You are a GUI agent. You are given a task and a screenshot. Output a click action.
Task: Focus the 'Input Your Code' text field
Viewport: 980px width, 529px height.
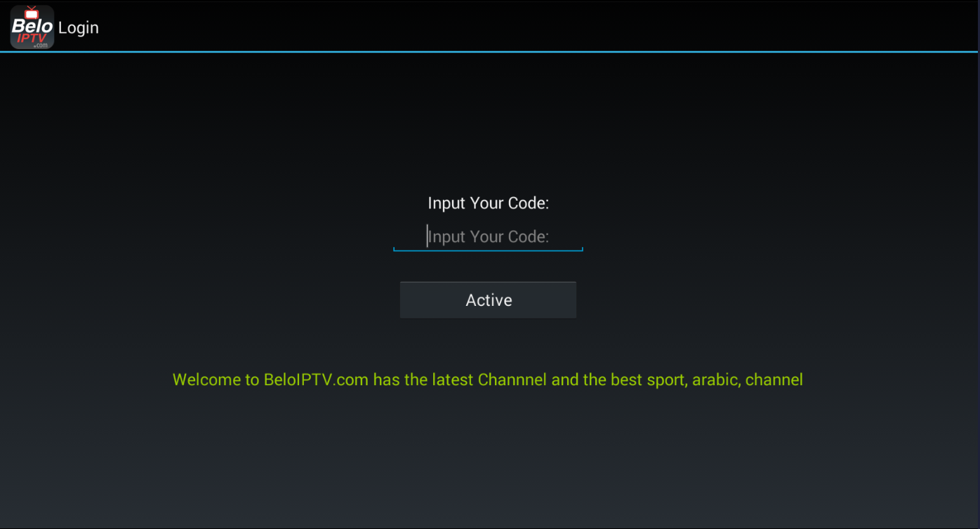[488, 236]
